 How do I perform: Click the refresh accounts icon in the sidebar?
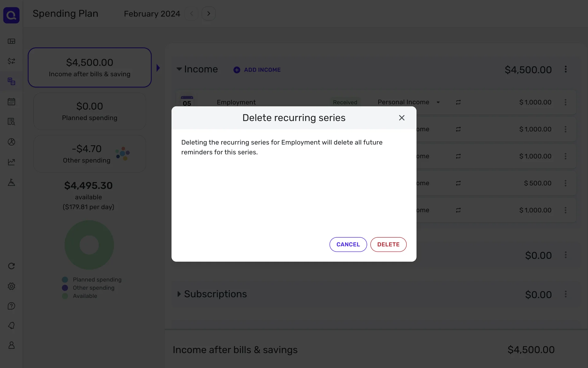11,266
